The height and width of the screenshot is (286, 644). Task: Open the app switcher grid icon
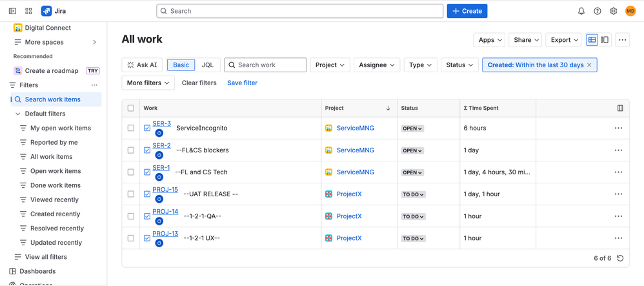click(28, 11)
